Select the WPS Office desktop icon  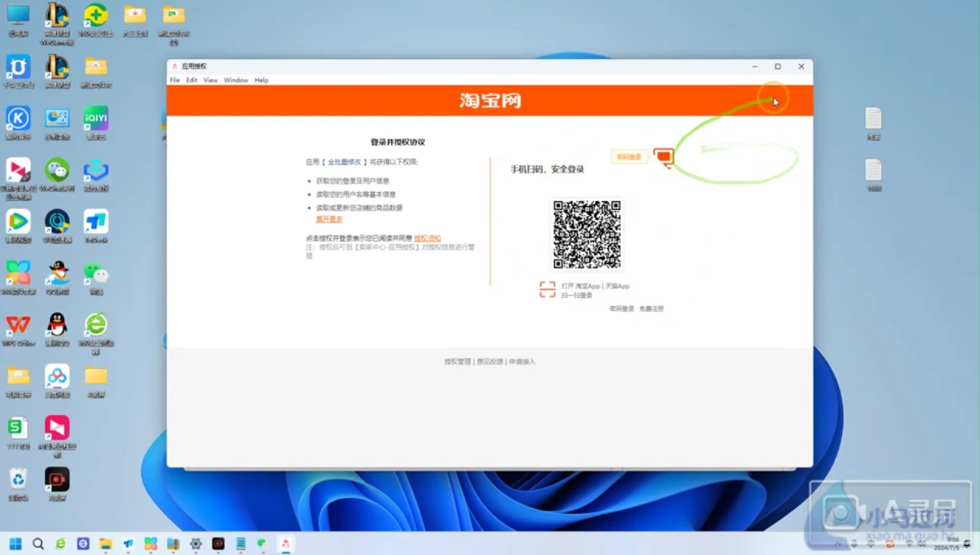[19, 330]
